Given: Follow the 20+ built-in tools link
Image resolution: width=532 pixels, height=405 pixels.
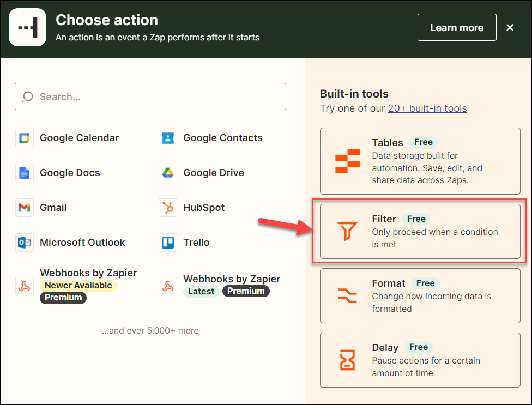Looking at the screenshot, I should point(427,108).
